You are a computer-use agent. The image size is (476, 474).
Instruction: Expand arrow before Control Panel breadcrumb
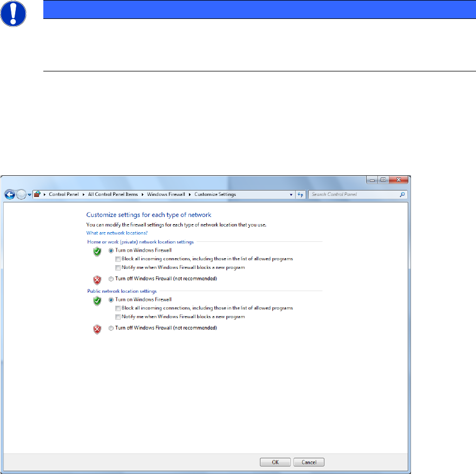click(44, 194)
